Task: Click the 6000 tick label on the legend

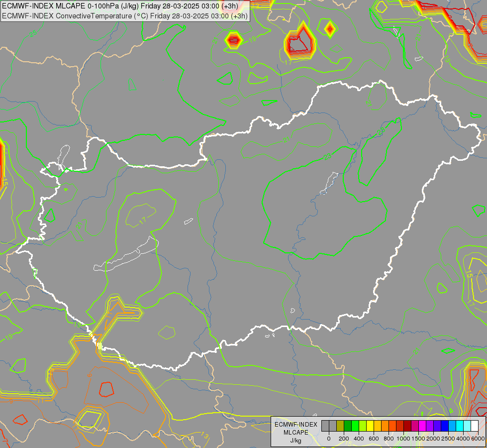Action: point(478,439)
